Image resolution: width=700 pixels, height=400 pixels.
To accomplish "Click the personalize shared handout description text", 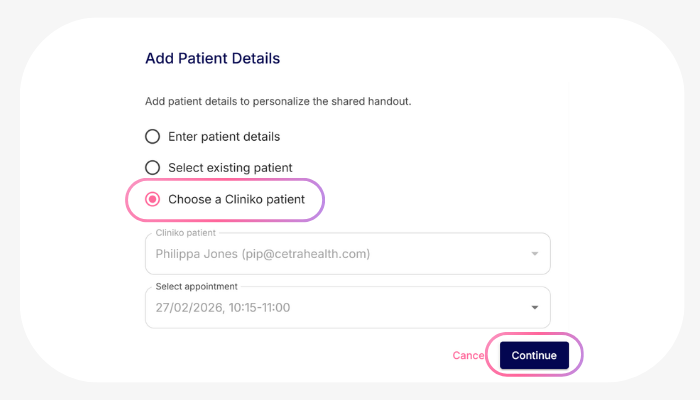I will coord(278,102).
